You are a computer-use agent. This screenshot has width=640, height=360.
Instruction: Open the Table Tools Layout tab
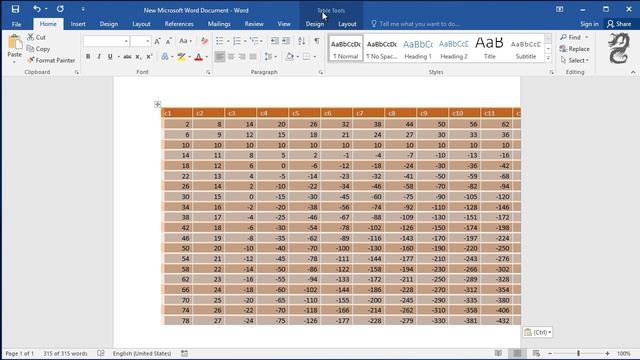coord(347,24)
